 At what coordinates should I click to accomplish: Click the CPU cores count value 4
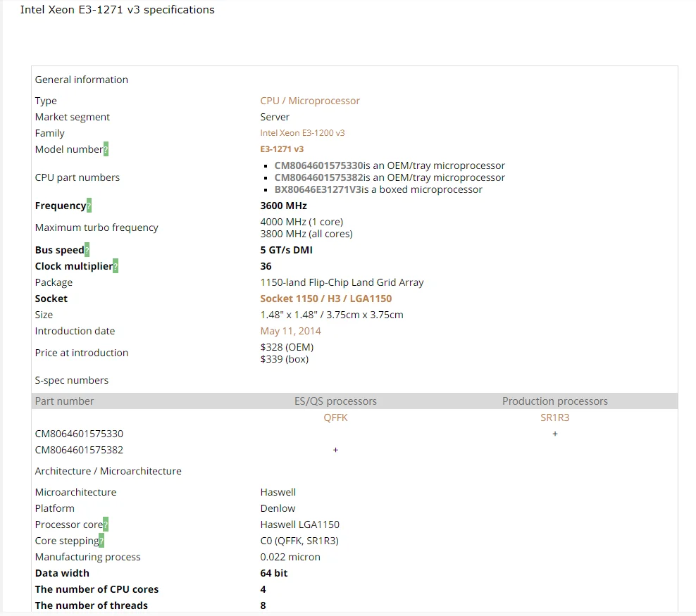click(x=263, y=589)
